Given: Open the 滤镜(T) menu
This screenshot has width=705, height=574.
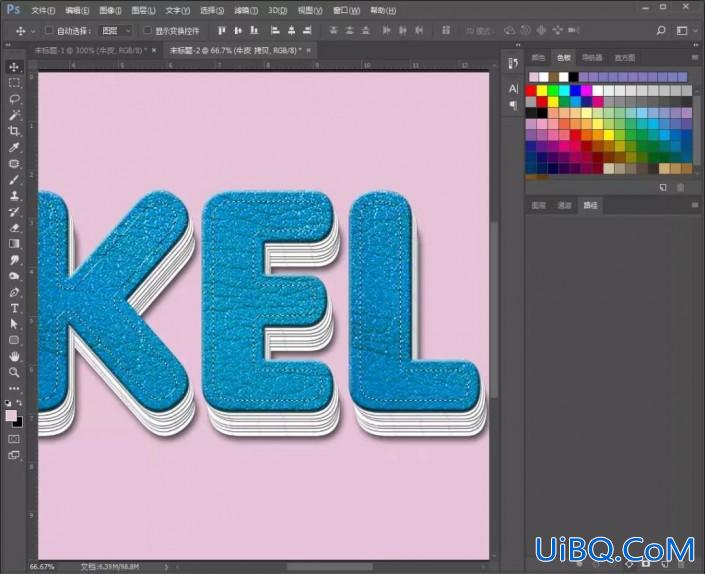Looking at the screenshot, I should [246, 10].
